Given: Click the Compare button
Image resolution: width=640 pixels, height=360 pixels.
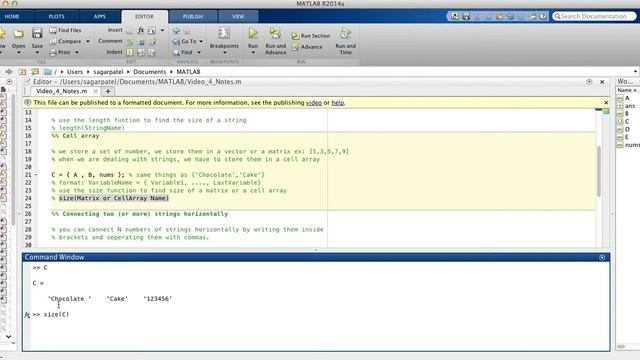Looking at the screenshot, I should click(65, 41).
